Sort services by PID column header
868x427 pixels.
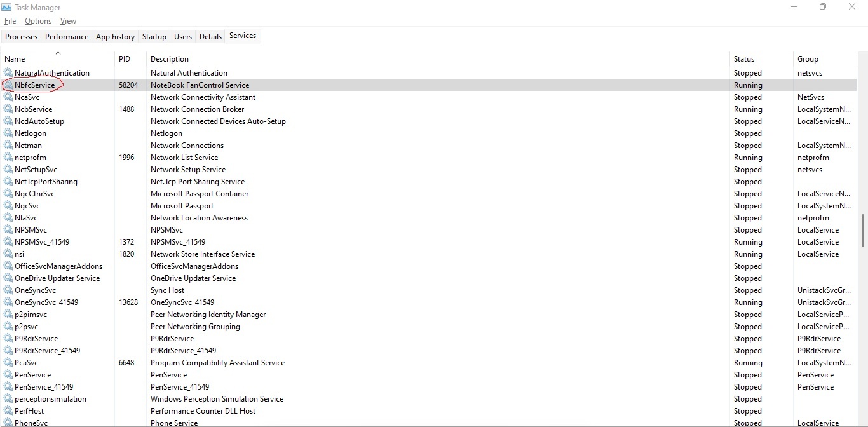(130, 58)
